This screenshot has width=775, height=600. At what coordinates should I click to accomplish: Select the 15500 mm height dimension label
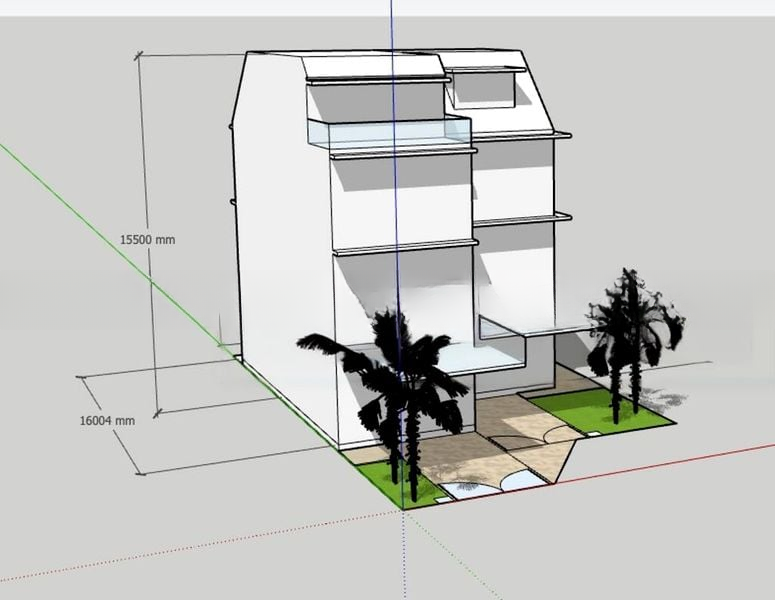[x=147, y=240]
